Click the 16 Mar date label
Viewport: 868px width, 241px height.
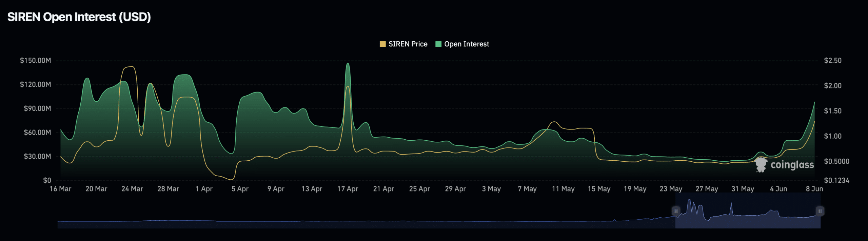tap(60, 189)
